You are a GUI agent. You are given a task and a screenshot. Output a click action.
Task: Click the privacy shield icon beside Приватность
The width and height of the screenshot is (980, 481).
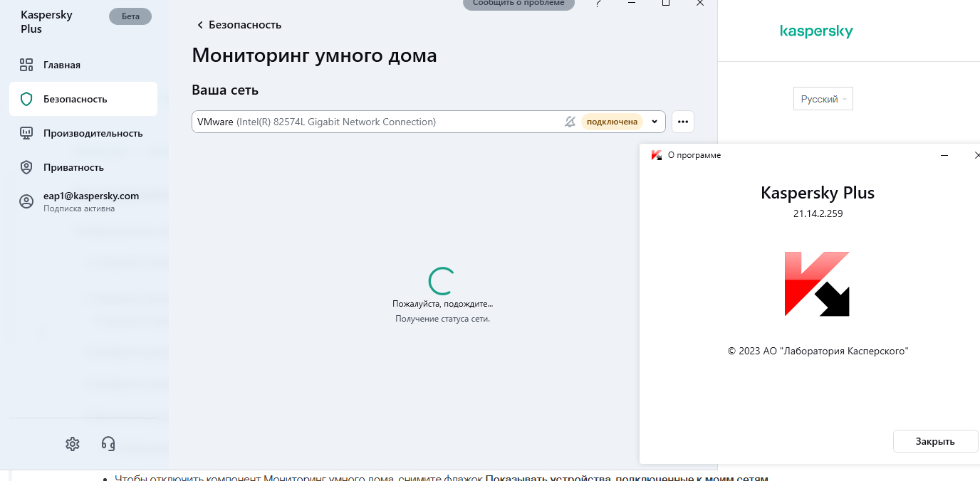[26, 167]
